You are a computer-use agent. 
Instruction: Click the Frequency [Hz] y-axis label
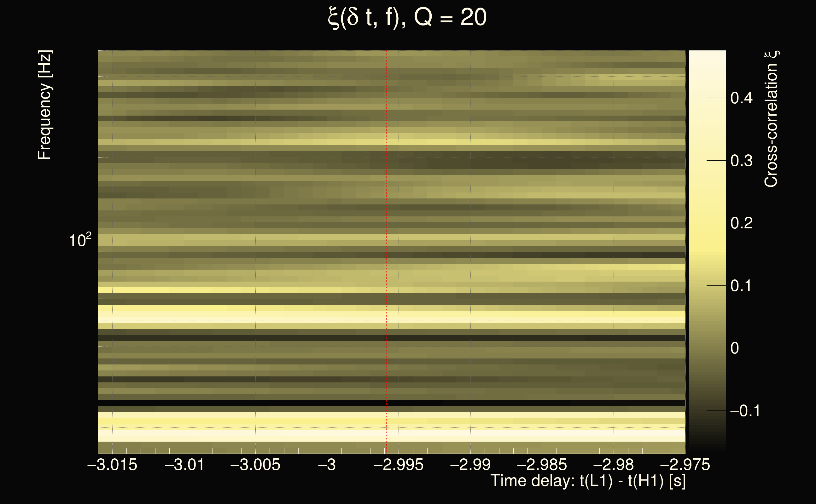coord(44,105)
